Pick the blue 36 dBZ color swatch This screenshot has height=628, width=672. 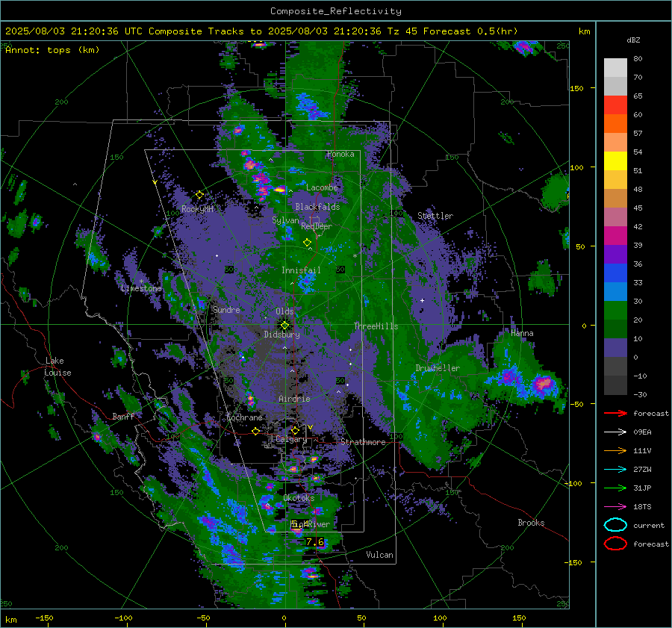615,273
